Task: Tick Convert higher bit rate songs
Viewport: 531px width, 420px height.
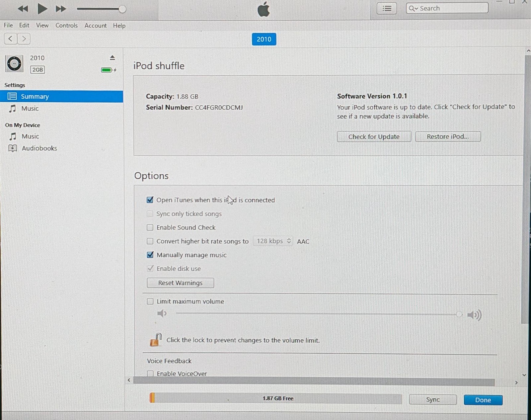Action: 150,241
